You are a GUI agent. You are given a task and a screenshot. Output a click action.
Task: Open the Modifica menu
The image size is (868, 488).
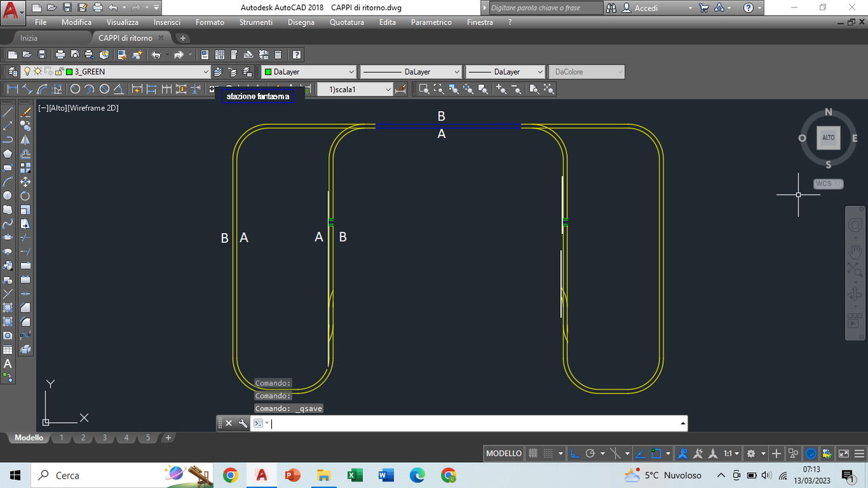click(x=77, y=22)
